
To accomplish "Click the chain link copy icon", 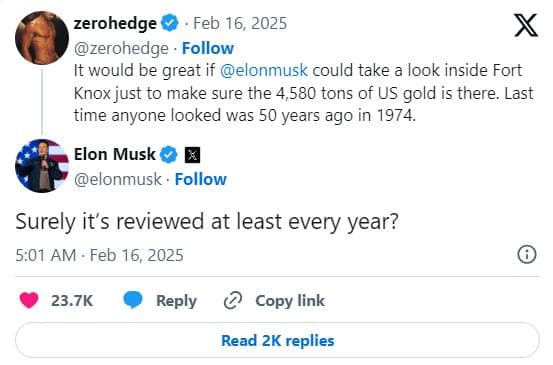I will (x=233, y=300).
